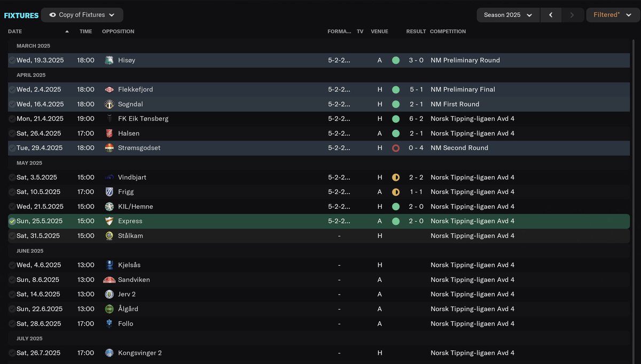Click the red loss indicator for Strømsgodset match
Image resolution: width=641 pixels, height=364 pixels.
click(x=396, y=148)
